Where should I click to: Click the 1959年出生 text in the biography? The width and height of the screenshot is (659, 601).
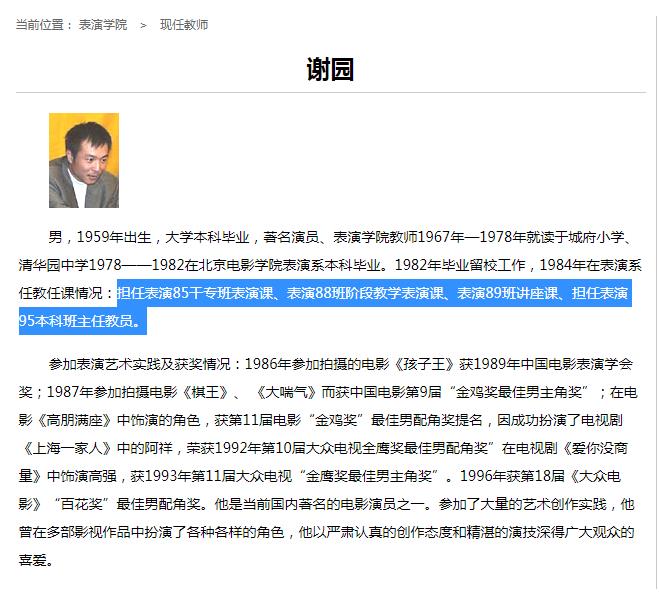[x=114, y=237]
